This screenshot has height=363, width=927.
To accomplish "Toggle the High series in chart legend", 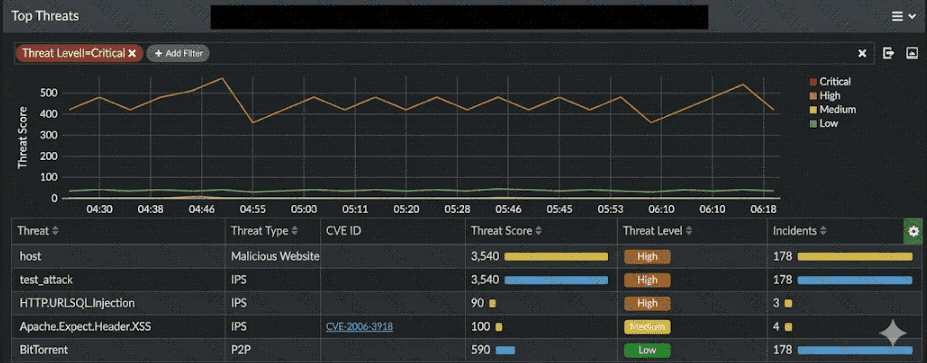I will tap(825, 95).
